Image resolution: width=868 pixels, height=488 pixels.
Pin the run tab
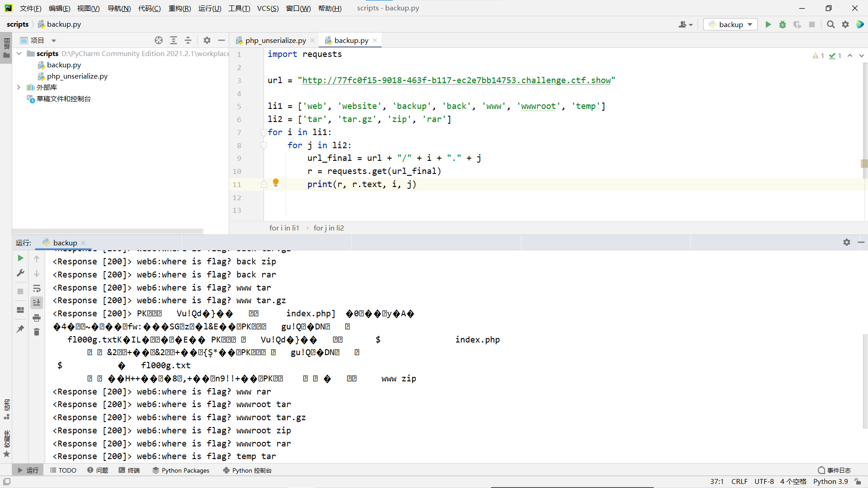pos(20,329)
